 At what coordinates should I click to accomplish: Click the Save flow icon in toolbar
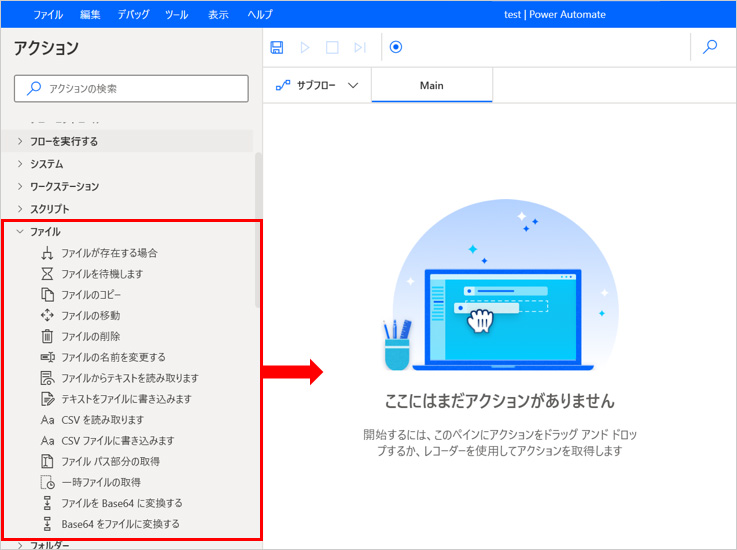point(277,47)
